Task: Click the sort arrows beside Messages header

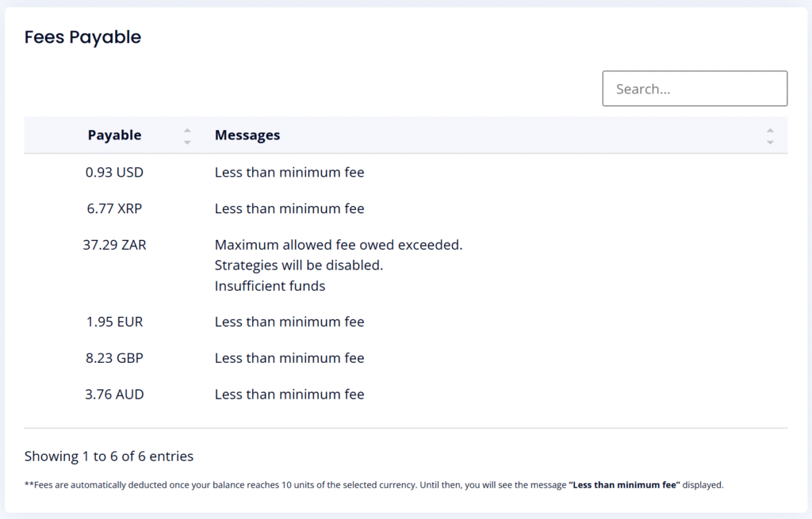Action: [769, 135]
